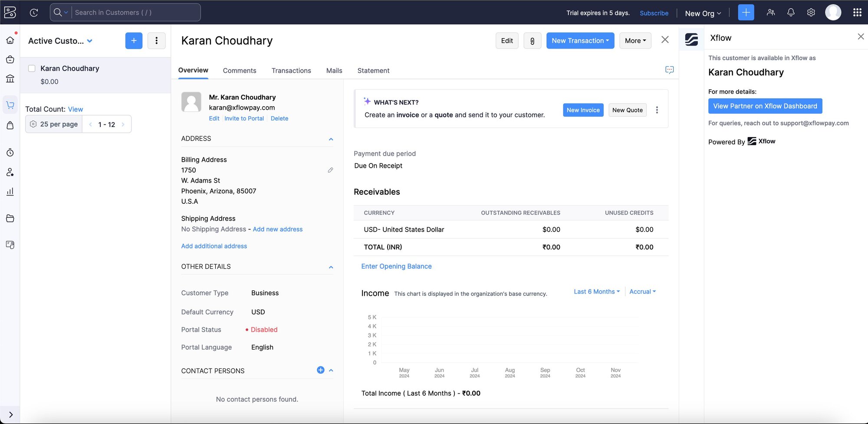Switch to the Transactions tab
The height and width of the screenshot is (424, 868).
coord(291,71)
